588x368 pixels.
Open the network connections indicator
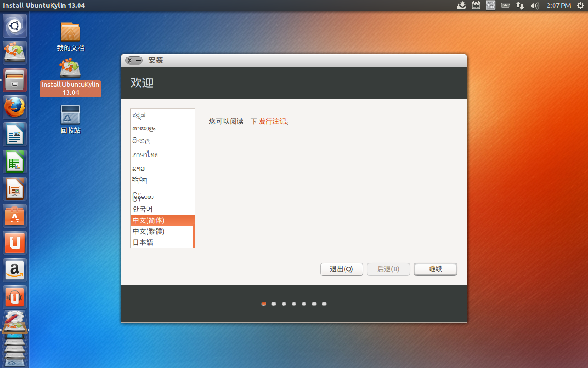pos(520,6)
